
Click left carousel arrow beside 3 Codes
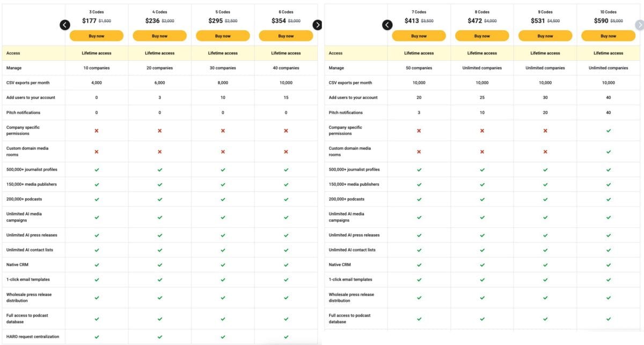65,25
